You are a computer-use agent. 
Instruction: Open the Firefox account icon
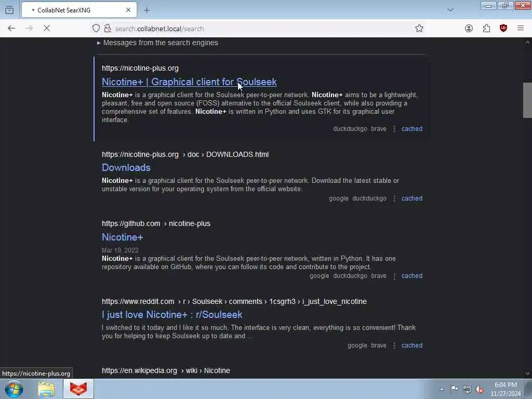pyautogui.click(x=469, y=29)
